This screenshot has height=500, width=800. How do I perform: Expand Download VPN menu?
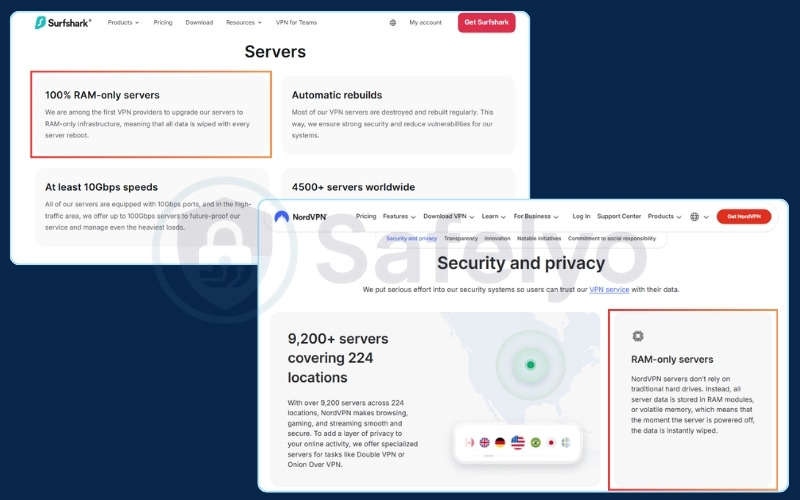coord(448,216)
